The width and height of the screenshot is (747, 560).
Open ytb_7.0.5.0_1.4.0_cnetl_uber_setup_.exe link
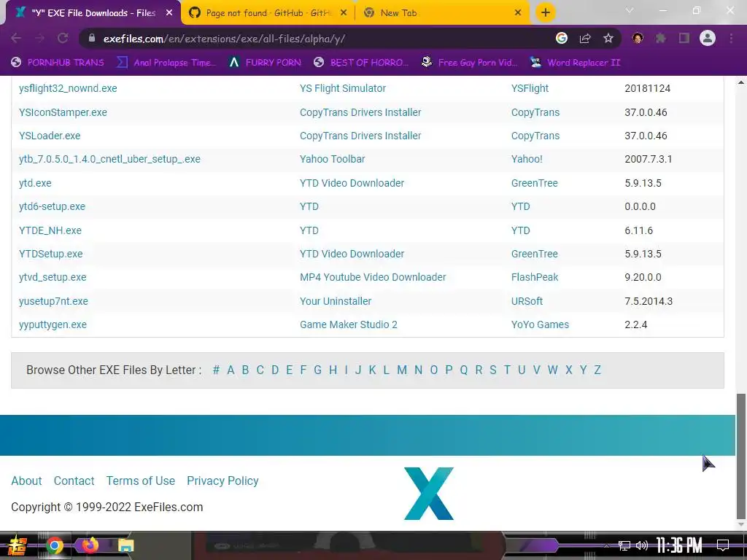[109, 159]
